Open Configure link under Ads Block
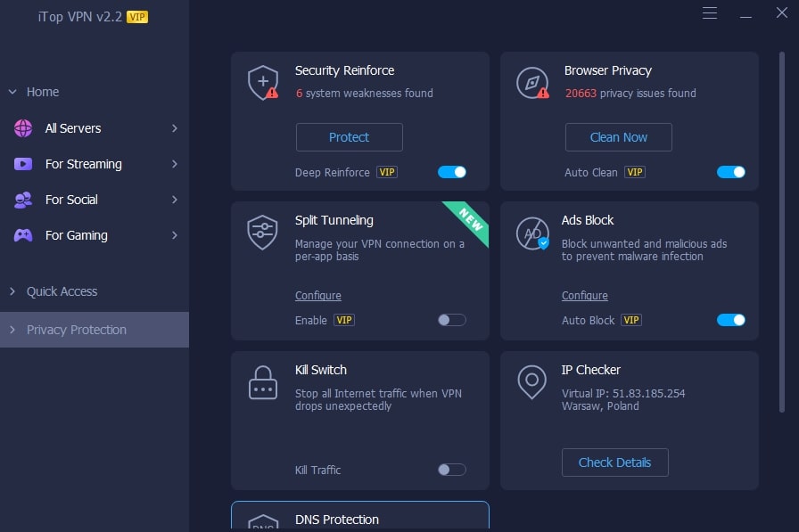 pyautogui.click(x=584, y=296)
